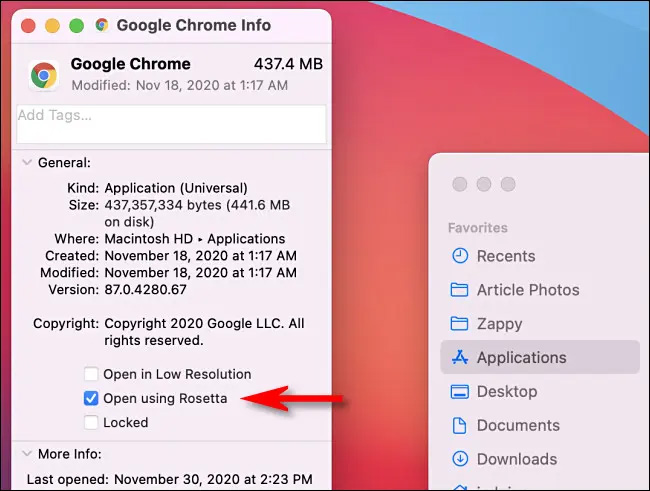This screenshot has width=650, height=491.
Task: Click the Add Tags field
Action: (x=171, y=124)
